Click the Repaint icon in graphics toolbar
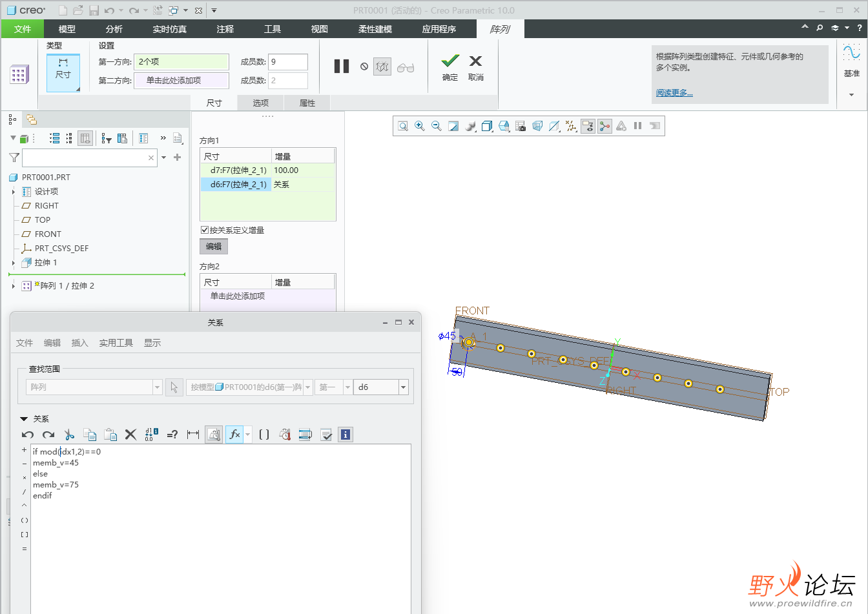This screenshot has width=868, height=614. click(x=453, y=126)
